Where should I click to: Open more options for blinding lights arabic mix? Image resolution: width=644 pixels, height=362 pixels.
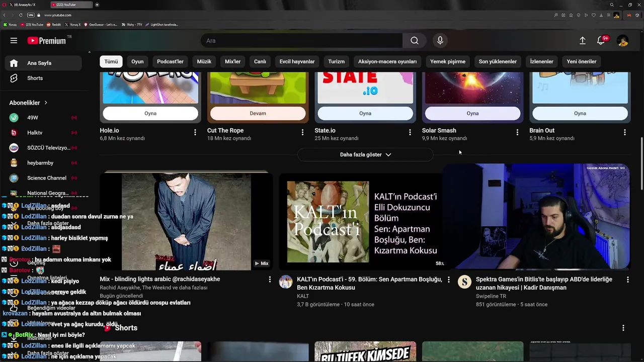point(269,280)
